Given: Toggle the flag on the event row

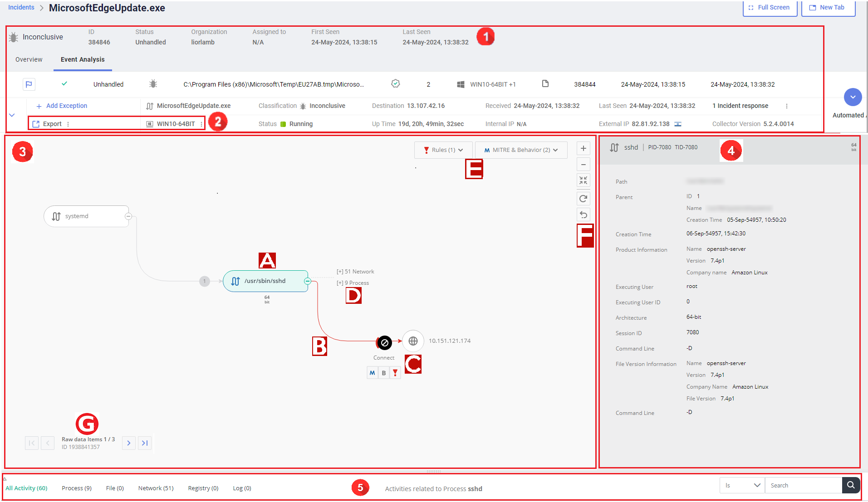Looking at the screenshot, I should (x=29, y=84).
